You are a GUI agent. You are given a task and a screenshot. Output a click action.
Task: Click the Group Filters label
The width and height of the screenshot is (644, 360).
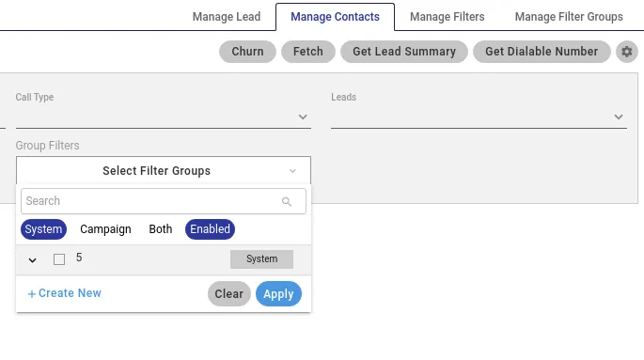point(48,146)
